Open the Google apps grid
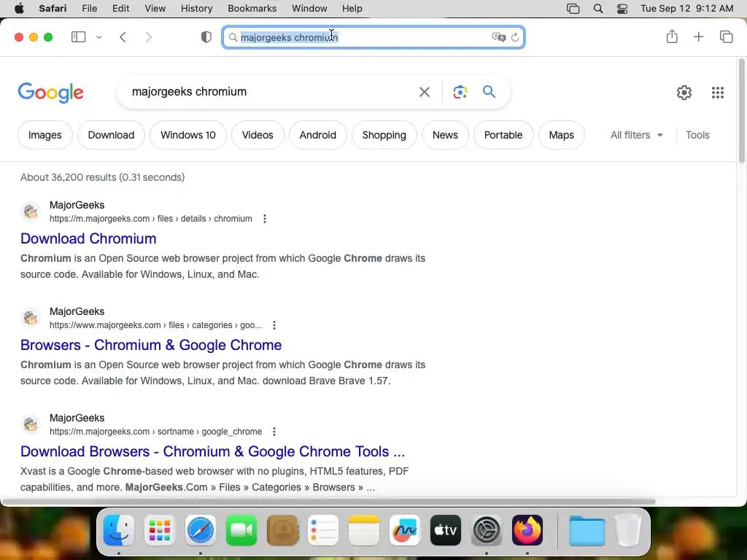 718,93
